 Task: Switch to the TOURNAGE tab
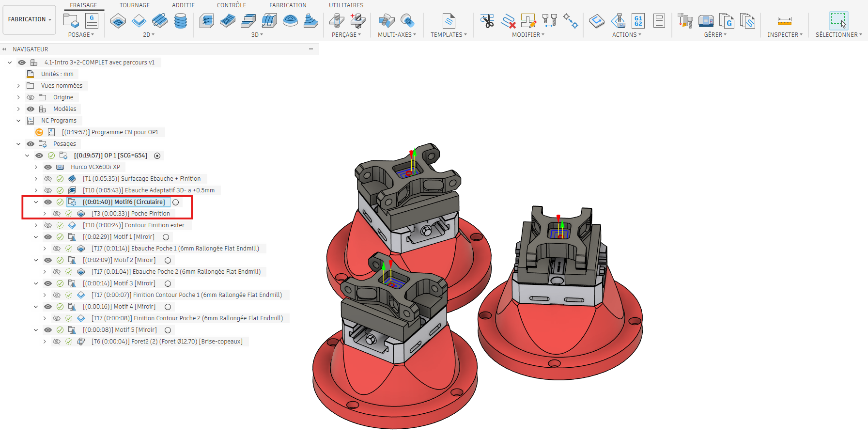coord(135,5)
